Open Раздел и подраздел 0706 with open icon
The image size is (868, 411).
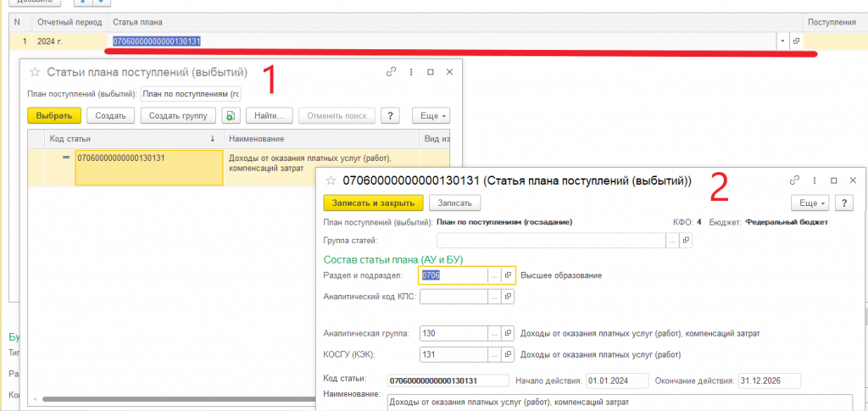(508, 275)
